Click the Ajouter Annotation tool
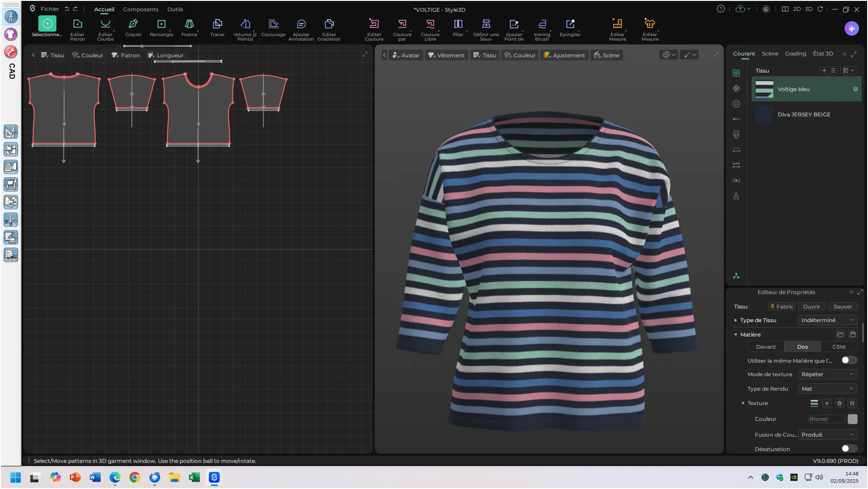This screenshot has width=868, height=489. click(301, 24)
